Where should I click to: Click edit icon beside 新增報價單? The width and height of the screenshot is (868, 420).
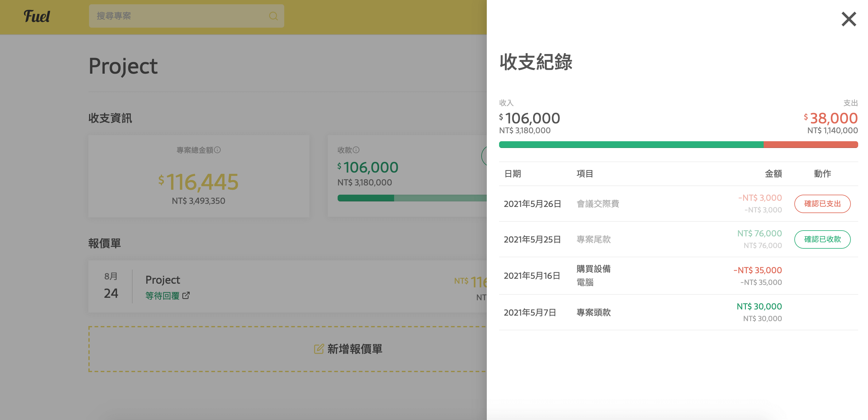click(x=318, y=349)
